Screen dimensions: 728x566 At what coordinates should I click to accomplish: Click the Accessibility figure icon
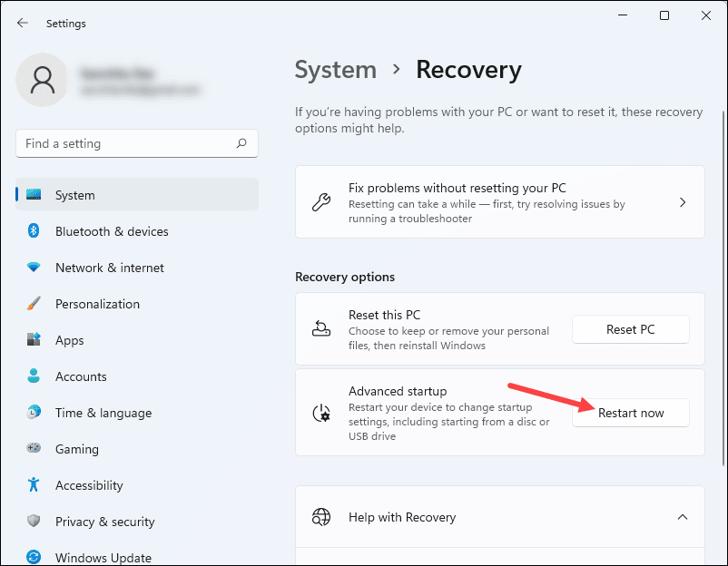pos(34,484)
